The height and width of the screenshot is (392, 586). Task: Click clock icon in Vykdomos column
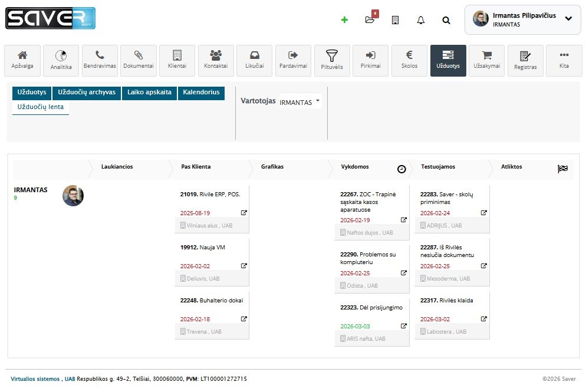[x=401, y=169]
